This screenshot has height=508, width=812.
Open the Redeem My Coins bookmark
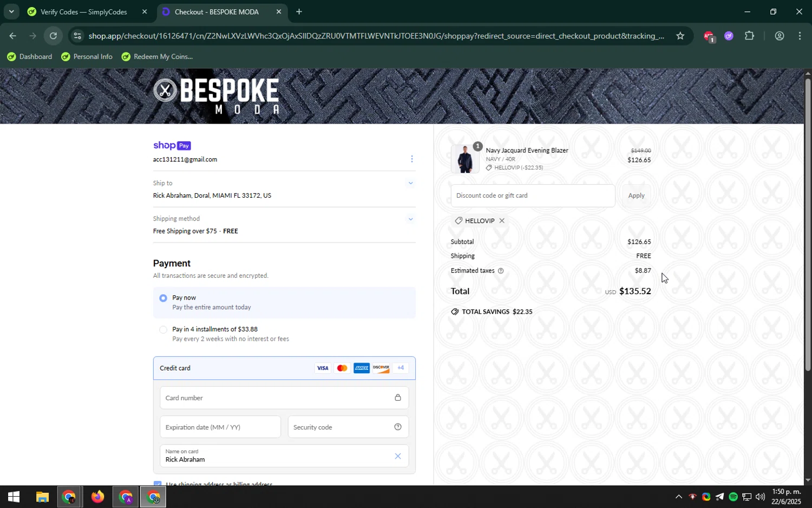point(157,57)
